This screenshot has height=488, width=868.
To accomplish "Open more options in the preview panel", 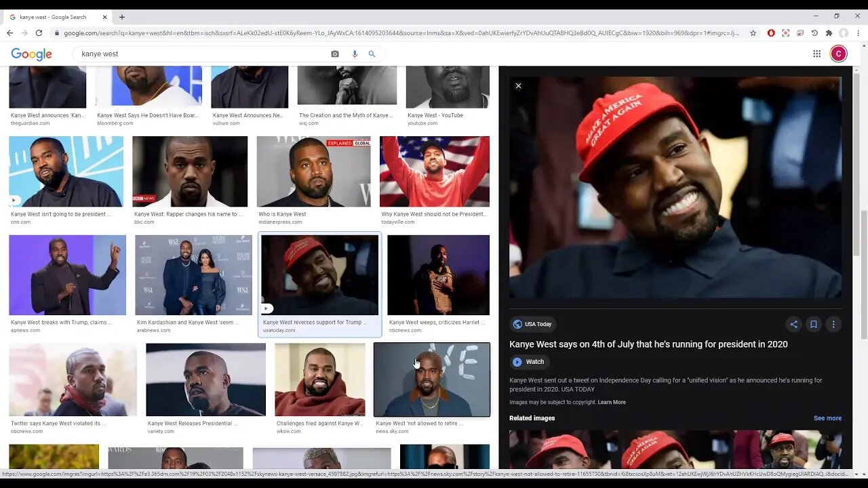I will (x=833, y=324).
